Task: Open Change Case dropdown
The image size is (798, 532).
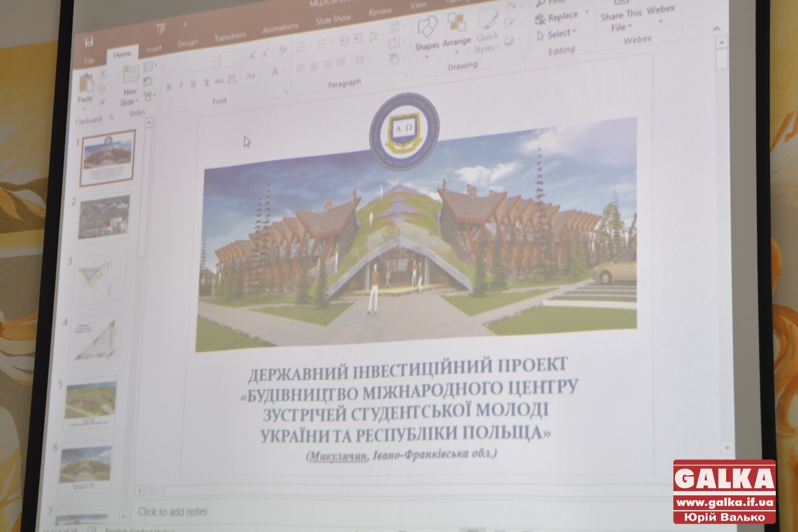Action: (x=252, y=76)
